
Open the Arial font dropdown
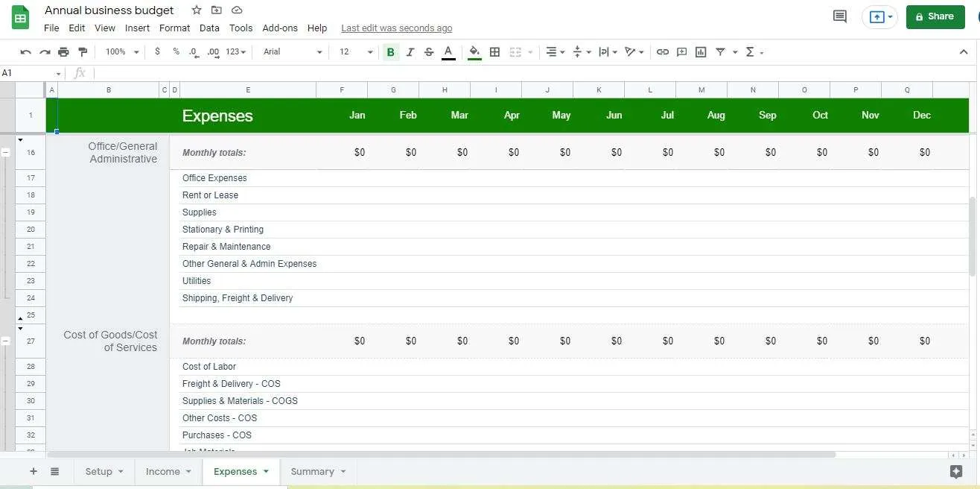[293, 52]
